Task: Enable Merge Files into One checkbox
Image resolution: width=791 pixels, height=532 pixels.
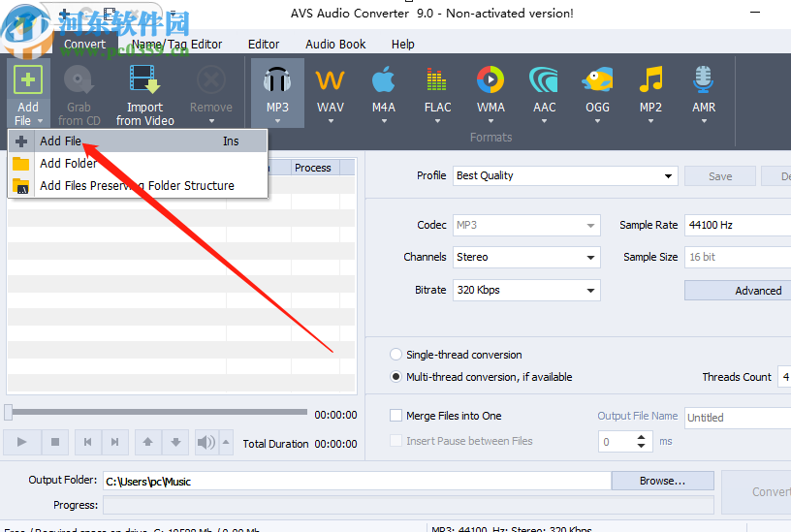Action: [396, 416]
